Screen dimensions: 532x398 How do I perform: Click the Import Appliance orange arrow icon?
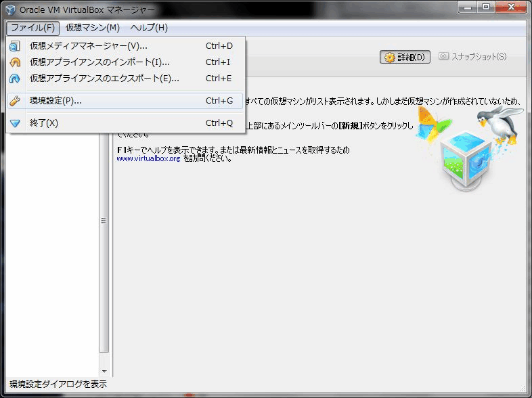(x=15, y=62)
